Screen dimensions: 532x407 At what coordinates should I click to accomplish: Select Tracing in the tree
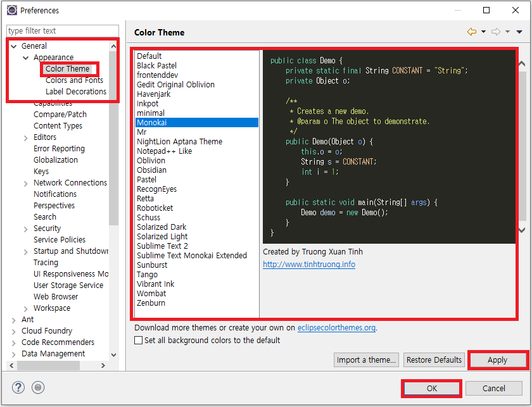(46, 263)
